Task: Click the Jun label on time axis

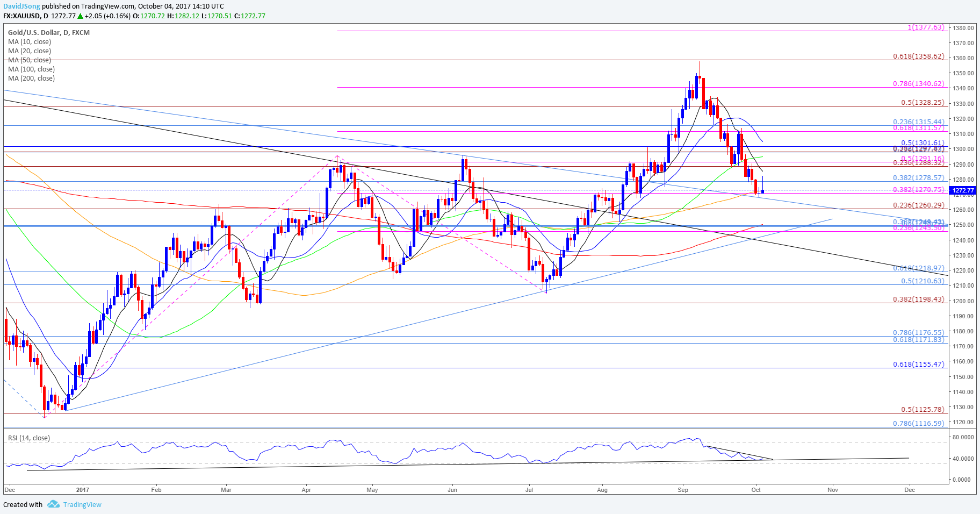Action: [452, 490]
